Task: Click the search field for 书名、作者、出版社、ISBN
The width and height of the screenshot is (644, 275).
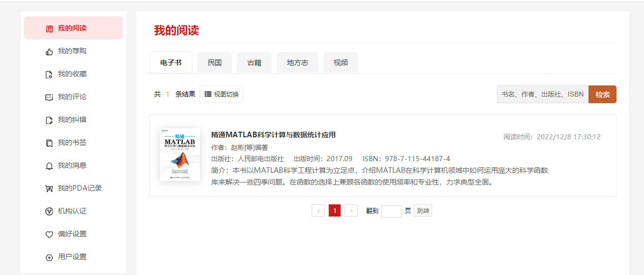Action: pyautogui.click(x=542, y=94)
